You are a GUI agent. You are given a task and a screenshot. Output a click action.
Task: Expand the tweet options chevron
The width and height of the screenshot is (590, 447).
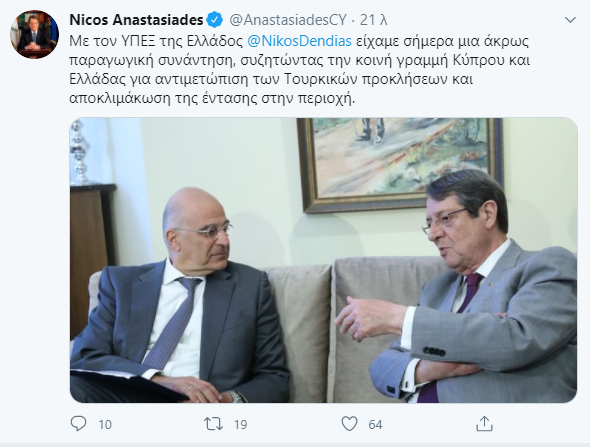pos(570,20)
